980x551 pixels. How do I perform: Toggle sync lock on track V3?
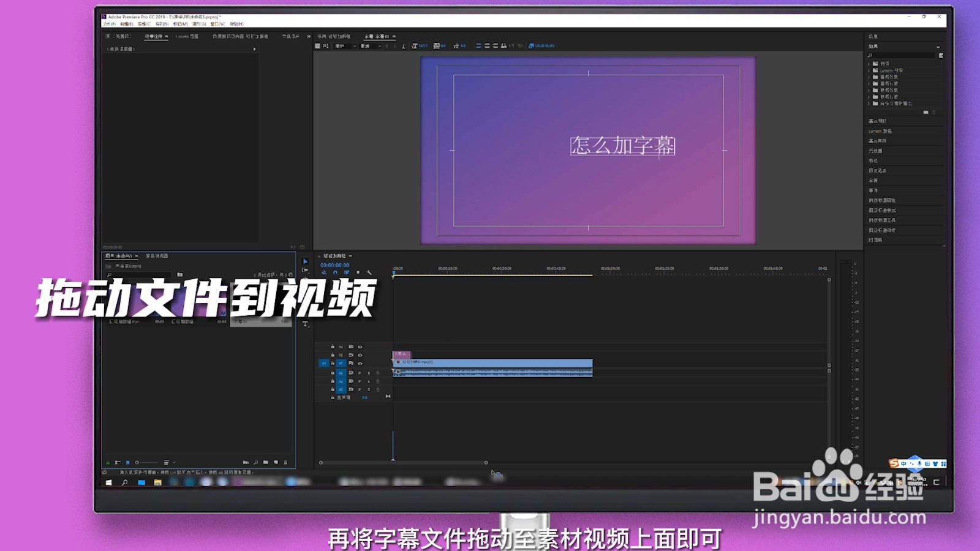point(351,347)
